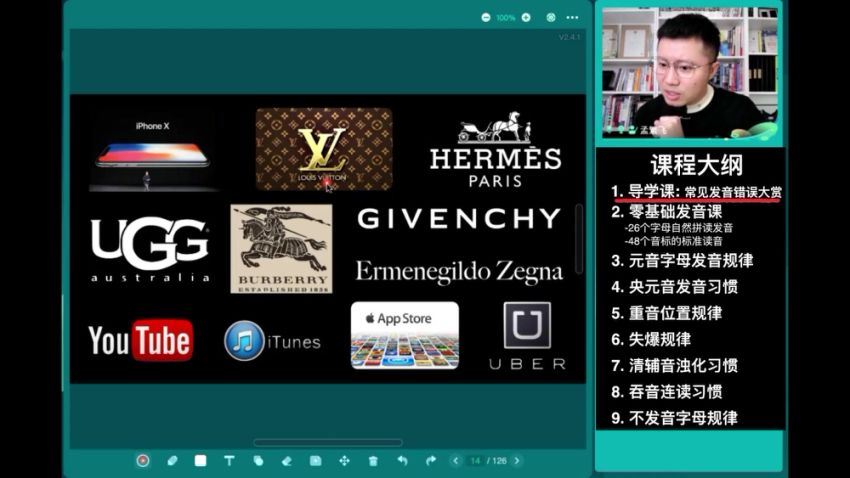Viewport: 850px width, 478px height.
Task: Go to the next slide page
Action: [517, 461]
